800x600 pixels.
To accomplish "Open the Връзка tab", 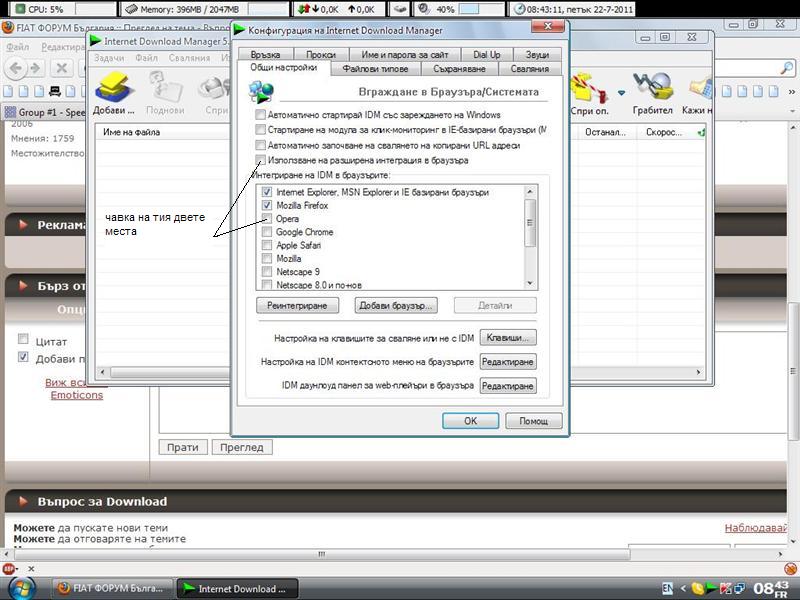I will [265, 55].
